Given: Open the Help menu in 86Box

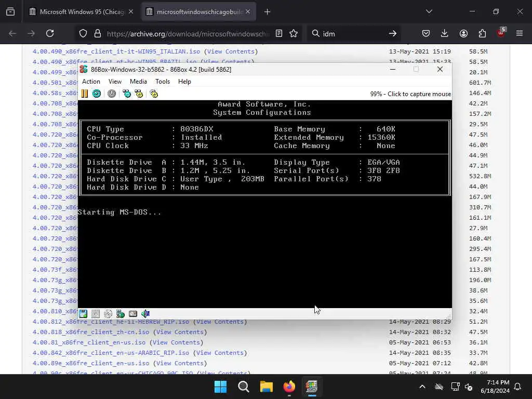Looking at the screenshot, I should (184, 82).
